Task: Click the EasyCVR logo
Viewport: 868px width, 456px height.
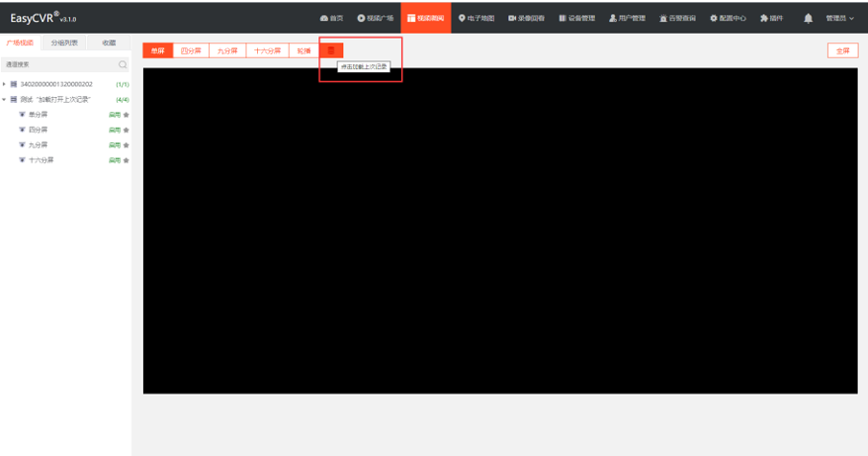Action: 43,18
